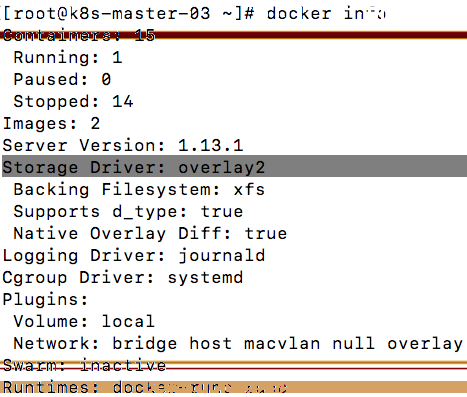Click the Images: 2 line
This screenshot has height=397, width=467.
(51, 124)
